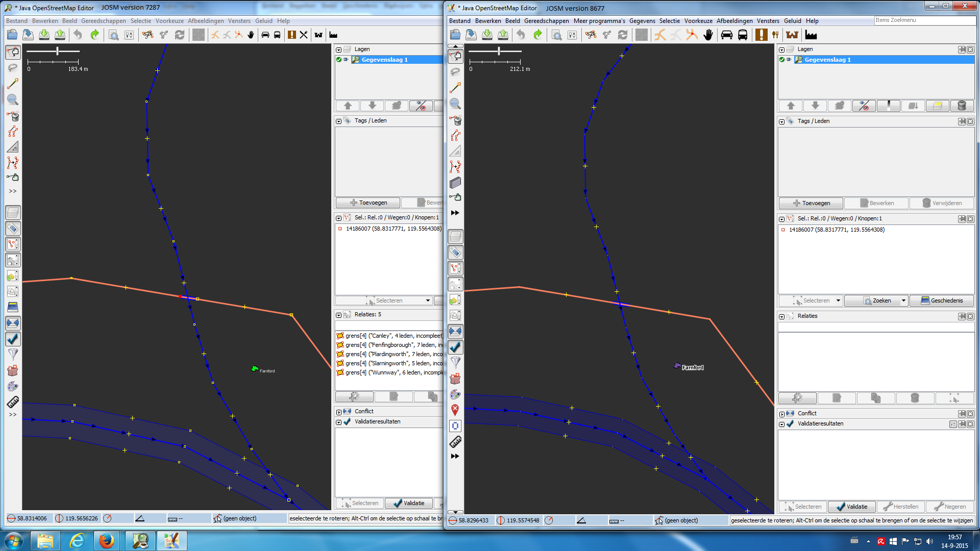Screen dimensions: 980x551
Task: Click the red location pin icon in right sidebar
Action: [455, 410]
